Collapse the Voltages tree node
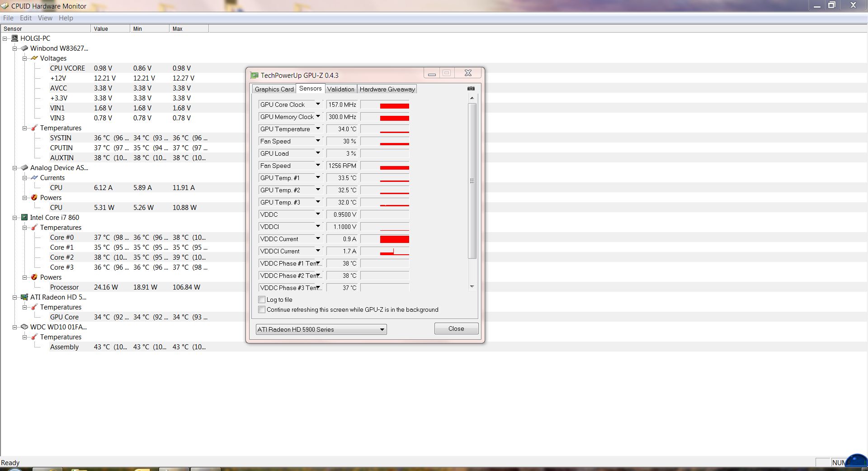This screenshot has height=471, width=868. (25, 58)
